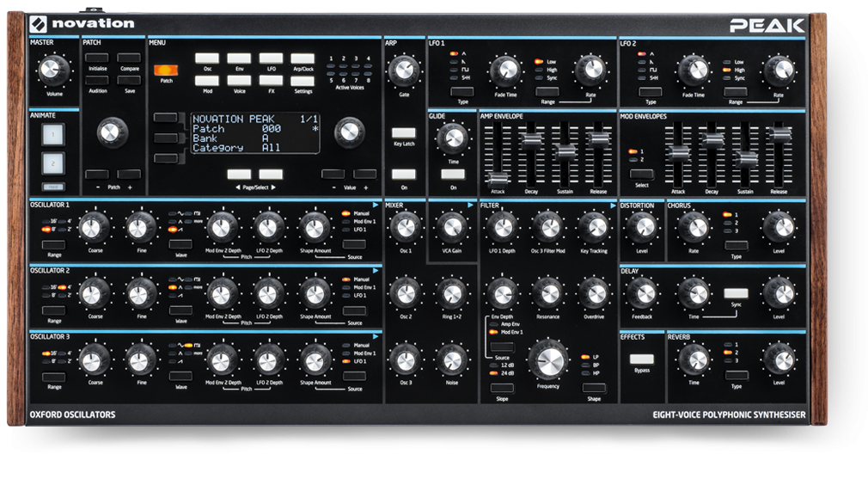Screen dimensions: 868x479
Task: Enable the Delay Sync button
Action: pos(736,293)
